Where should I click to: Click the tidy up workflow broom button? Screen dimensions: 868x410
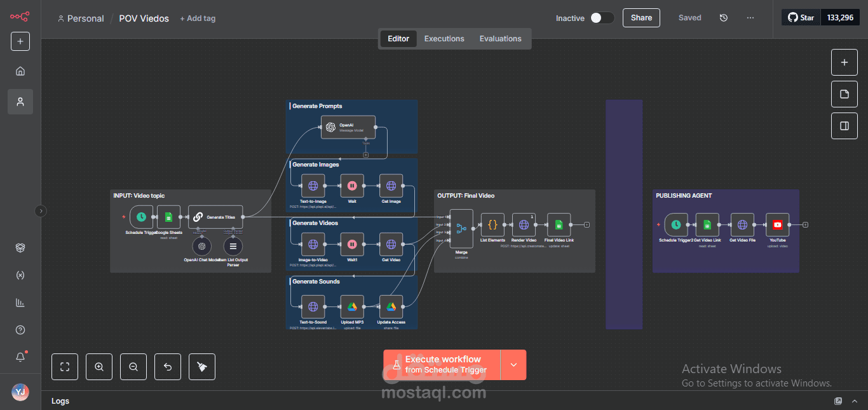coord(202,367)
